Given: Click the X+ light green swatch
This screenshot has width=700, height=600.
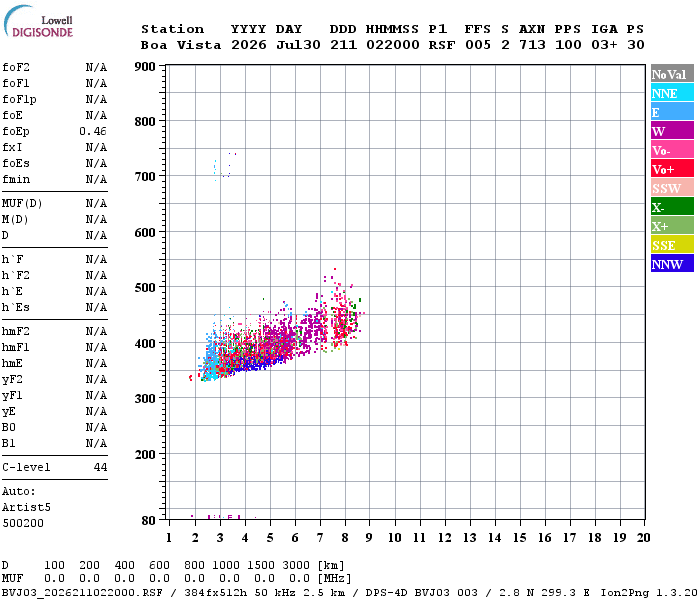Looking at the screenshot, I should pos(672,225).
